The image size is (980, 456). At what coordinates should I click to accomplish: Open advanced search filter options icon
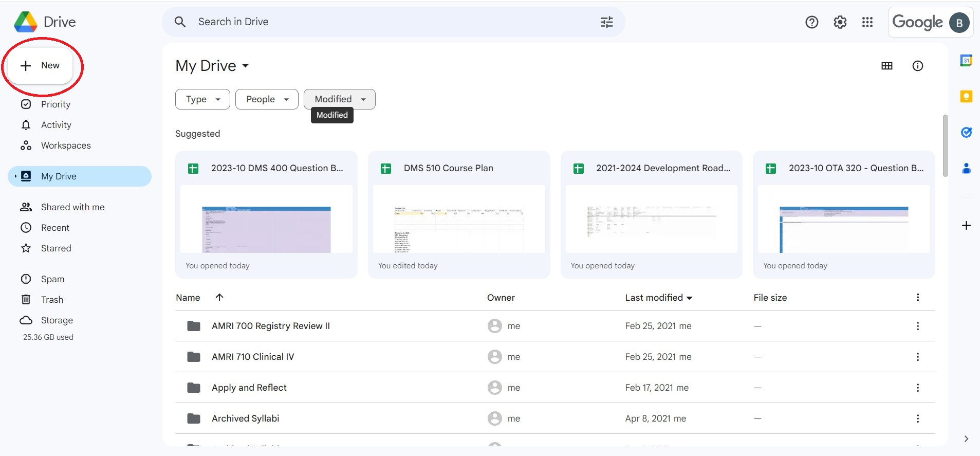tap(606, 22)
